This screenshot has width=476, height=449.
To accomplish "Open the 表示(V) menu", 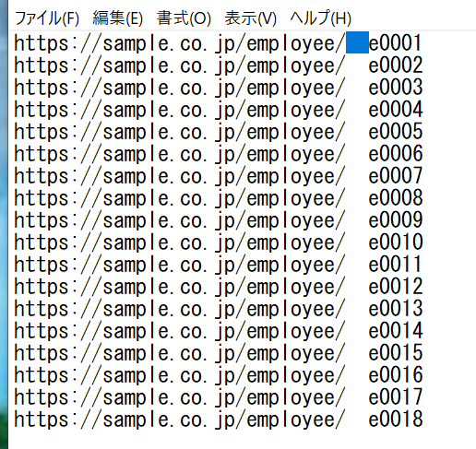I will click(251, 18).
